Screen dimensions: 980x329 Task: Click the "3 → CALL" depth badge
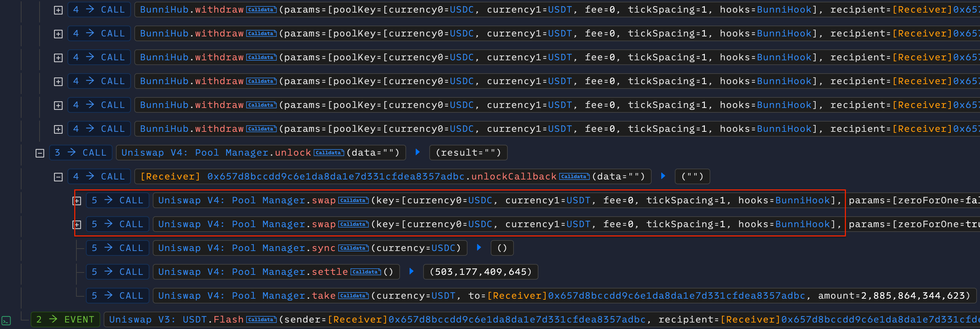81,153
